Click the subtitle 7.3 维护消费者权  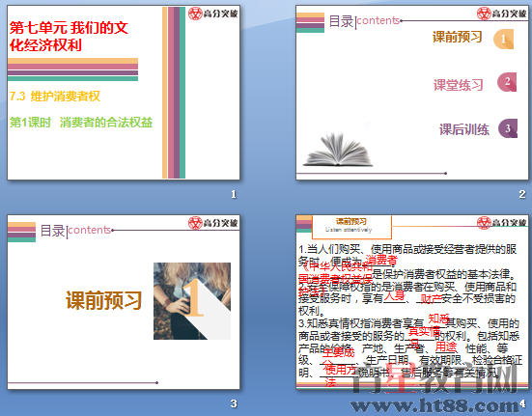click(x=55, y=97)
